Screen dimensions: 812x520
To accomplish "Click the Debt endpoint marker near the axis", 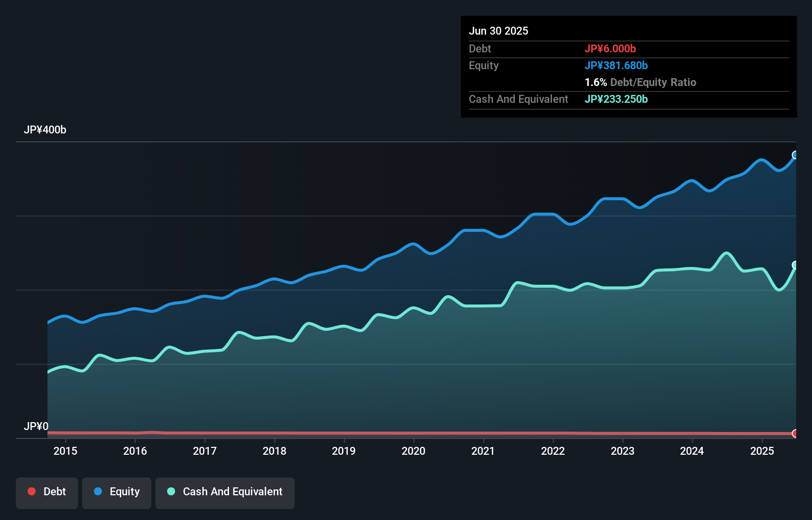I will coord(795,433).
